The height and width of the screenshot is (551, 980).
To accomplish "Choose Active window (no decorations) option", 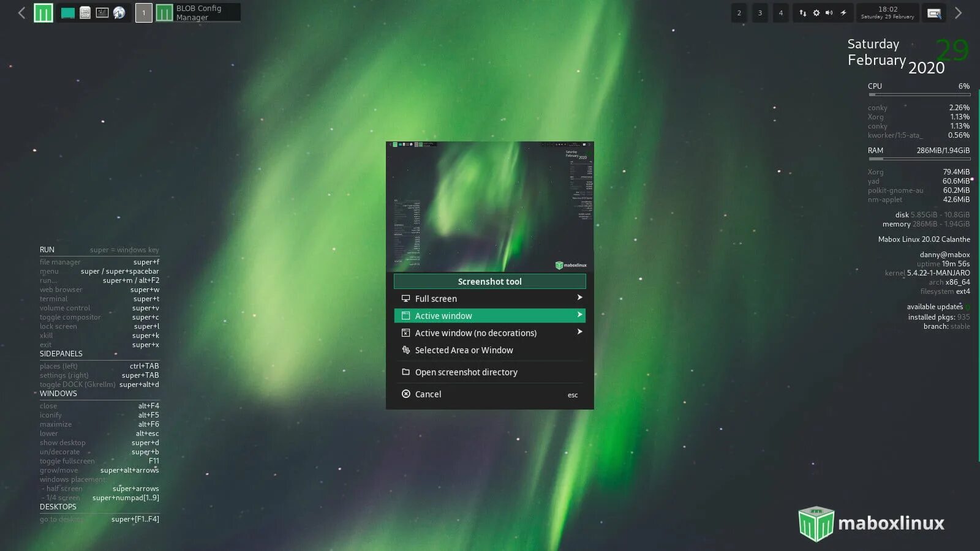I will click(490, 333).
